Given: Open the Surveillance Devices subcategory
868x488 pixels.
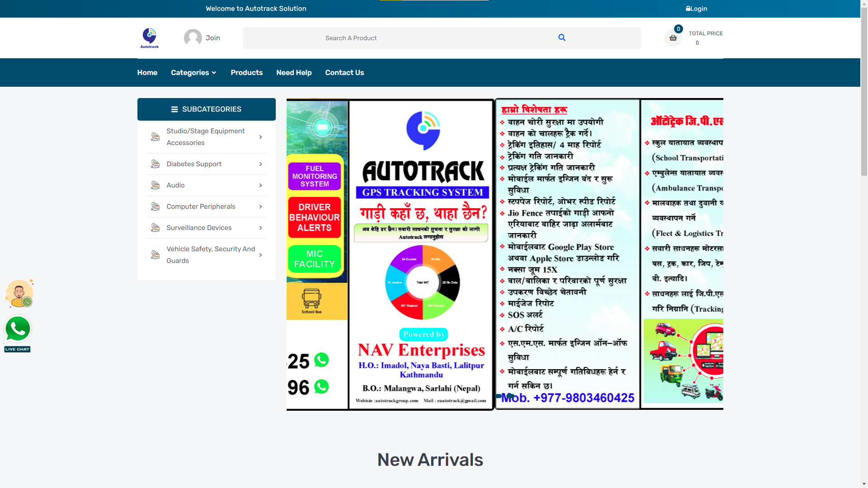Looking at the screenshot, I should (199, 228).
